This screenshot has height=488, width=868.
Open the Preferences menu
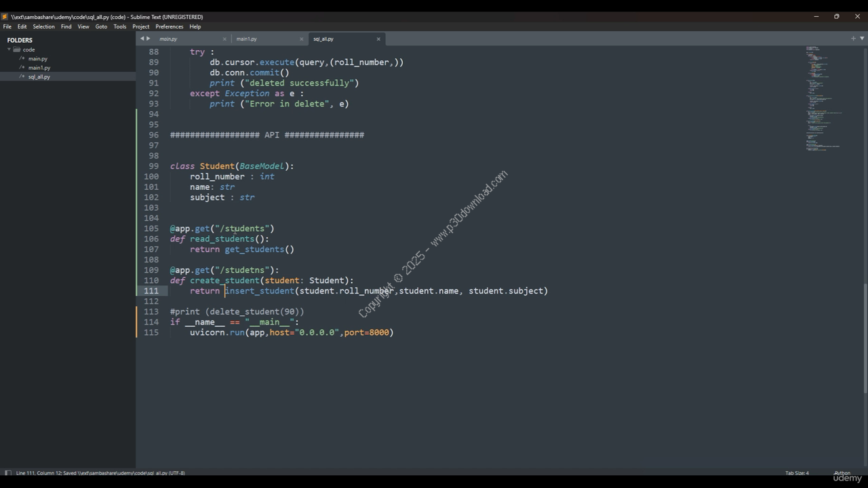point(170,26)
